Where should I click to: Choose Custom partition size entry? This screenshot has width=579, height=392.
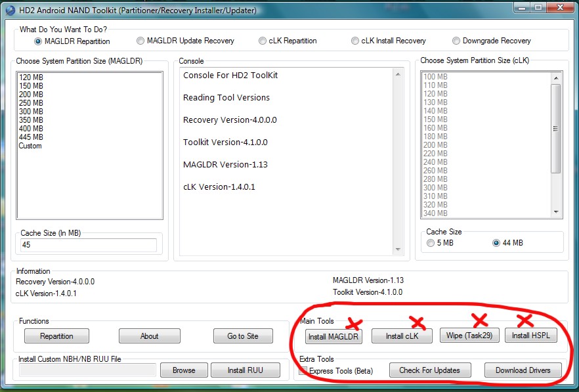tap(30, 146)
